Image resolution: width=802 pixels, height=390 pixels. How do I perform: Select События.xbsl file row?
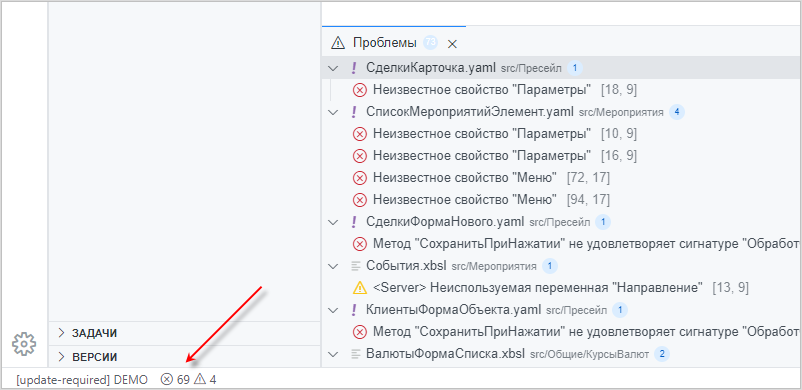[x=561, y=266]
